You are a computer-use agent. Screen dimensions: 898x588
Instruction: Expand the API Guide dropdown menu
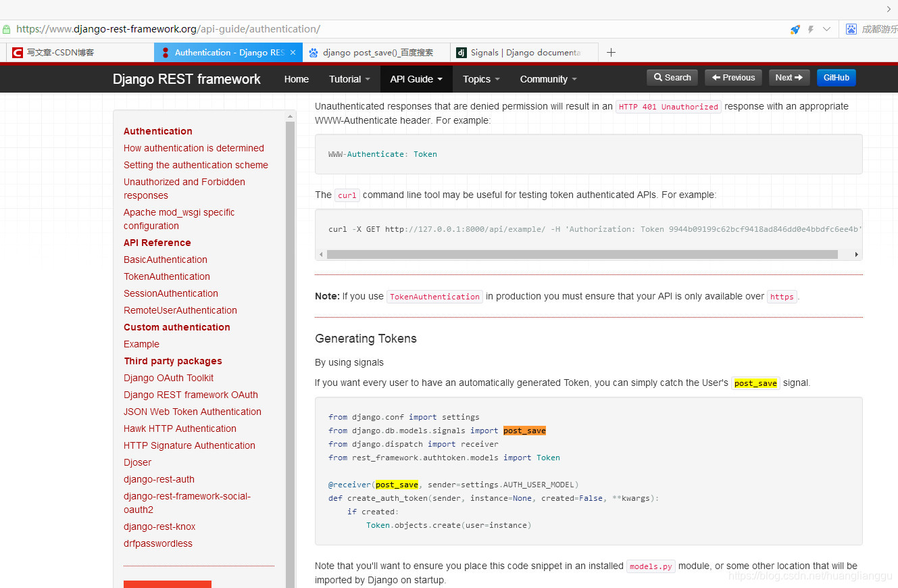(416, 79)
